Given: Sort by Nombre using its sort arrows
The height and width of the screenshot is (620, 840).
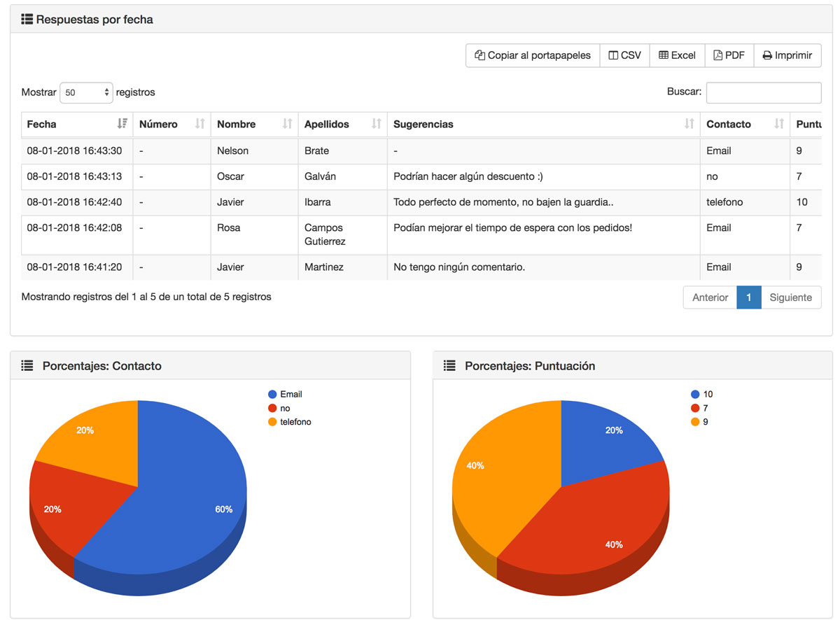Looking at the screenshot, I should point(287,124).
